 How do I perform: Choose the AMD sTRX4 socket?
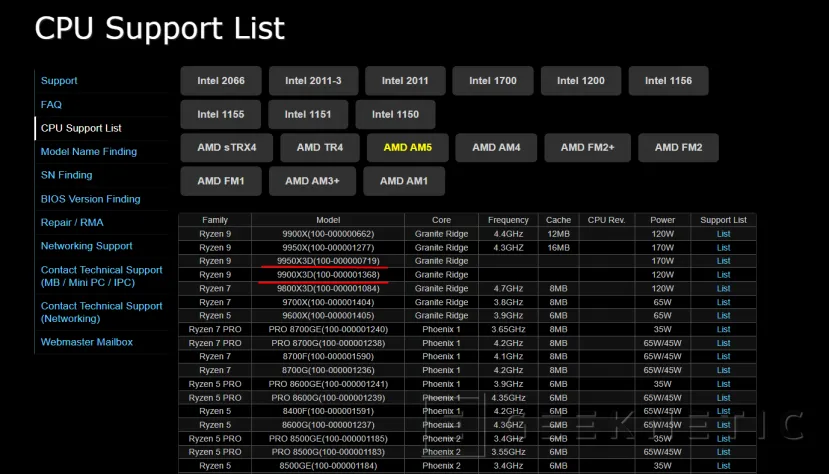pyautogui.click(x=227, y=147)
